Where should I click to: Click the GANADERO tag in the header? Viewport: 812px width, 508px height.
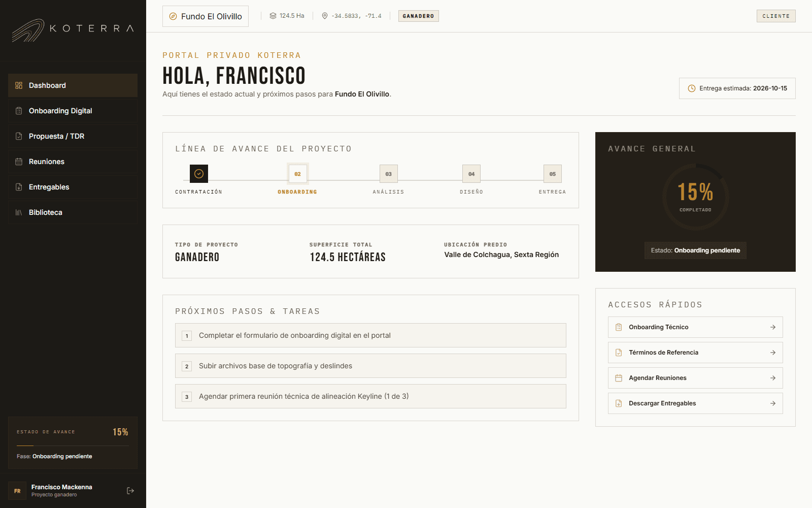pos(419,16)
